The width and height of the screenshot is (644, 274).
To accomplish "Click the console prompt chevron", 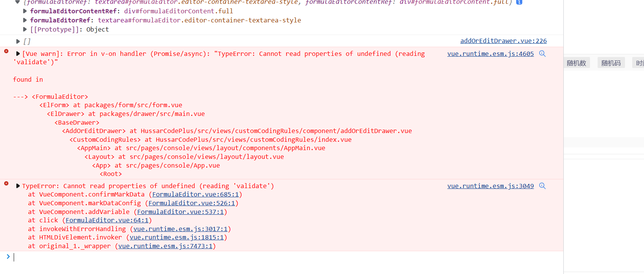I will click(8, 257).
